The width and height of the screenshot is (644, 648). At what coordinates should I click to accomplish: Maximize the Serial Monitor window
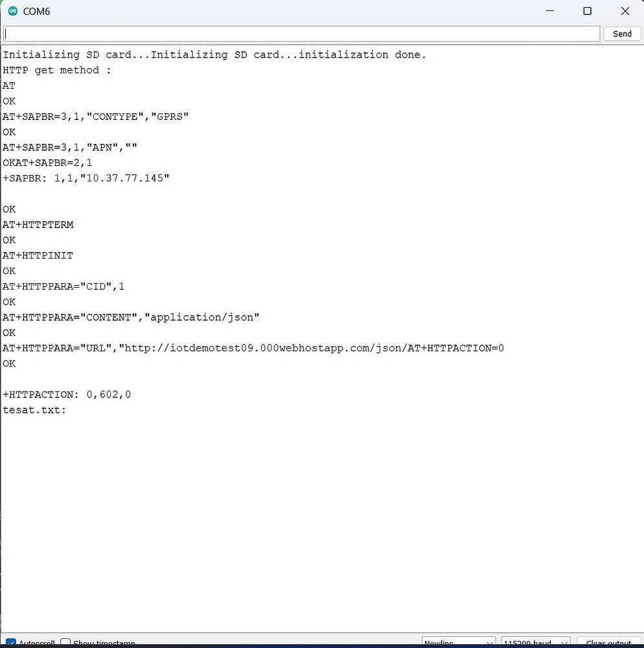click(587, 11)
